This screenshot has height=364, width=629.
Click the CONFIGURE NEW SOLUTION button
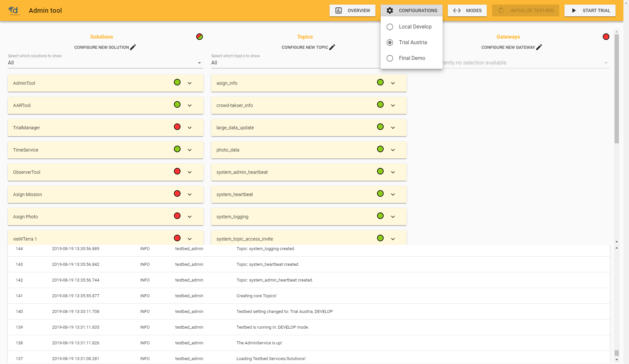click(106, 47)
